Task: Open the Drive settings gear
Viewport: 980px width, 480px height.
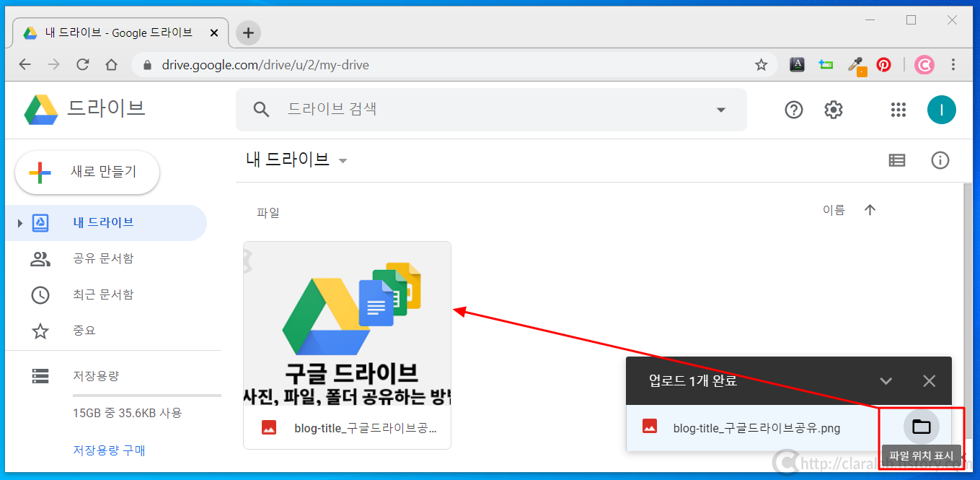Action: pyautogui.click(x=834, y=110)
